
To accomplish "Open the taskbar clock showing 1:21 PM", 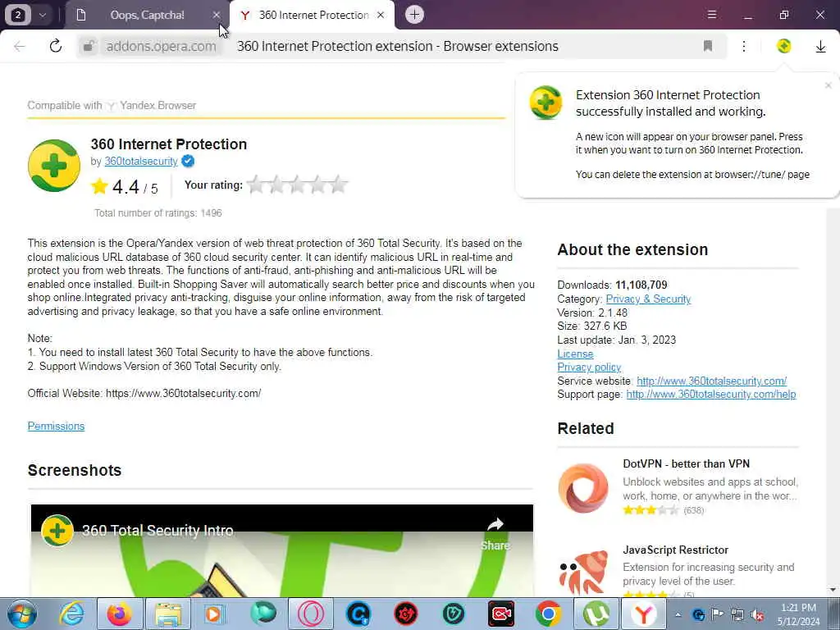I will [x=798, y=614].
